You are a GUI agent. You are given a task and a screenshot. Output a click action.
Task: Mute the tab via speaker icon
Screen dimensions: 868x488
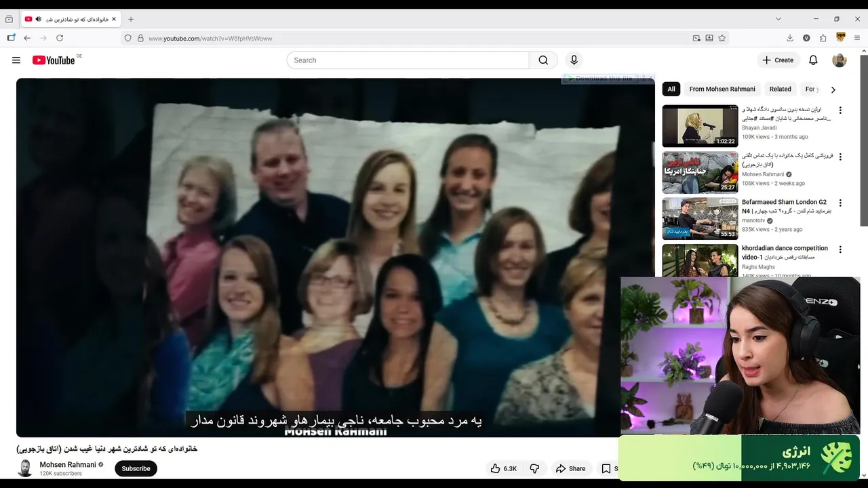point(38,19)
